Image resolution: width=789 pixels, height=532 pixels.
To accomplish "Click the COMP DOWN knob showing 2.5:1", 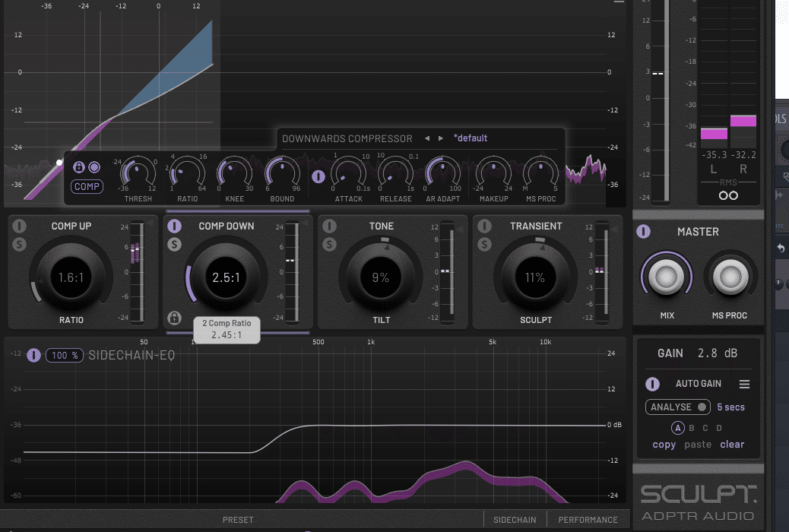I will pyautogui.click(x=226, y=277).
